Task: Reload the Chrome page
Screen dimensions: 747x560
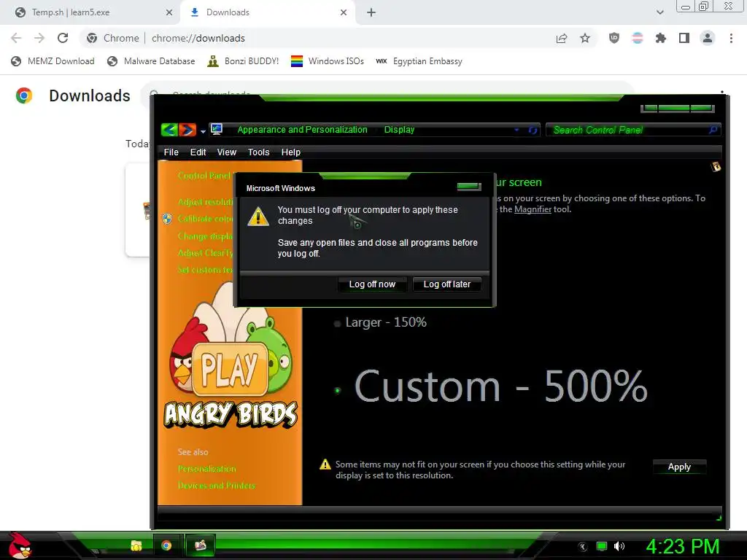Action: point(63,38)
